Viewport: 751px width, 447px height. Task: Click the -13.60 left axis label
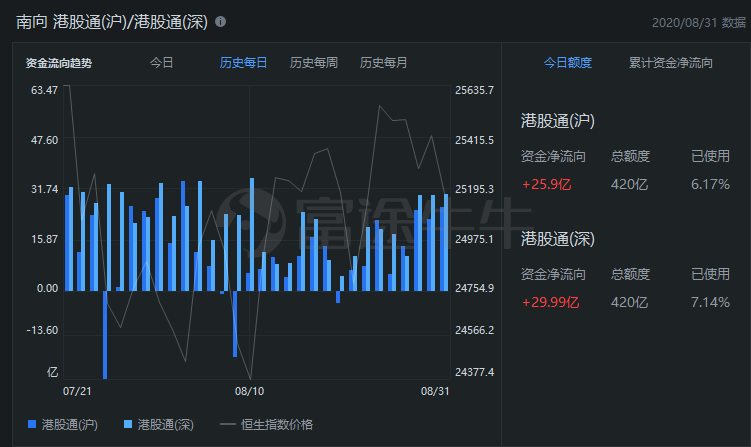tap(42, 330)
